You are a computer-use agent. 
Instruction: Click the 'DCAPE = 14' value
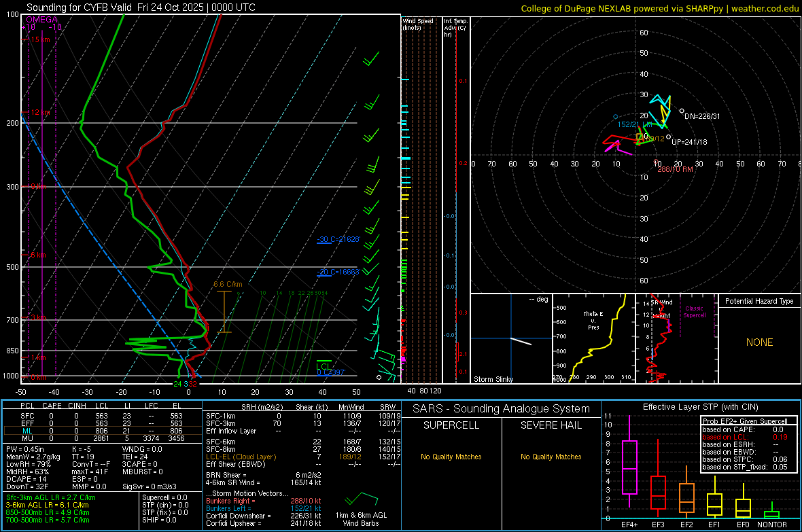(26, 479)
